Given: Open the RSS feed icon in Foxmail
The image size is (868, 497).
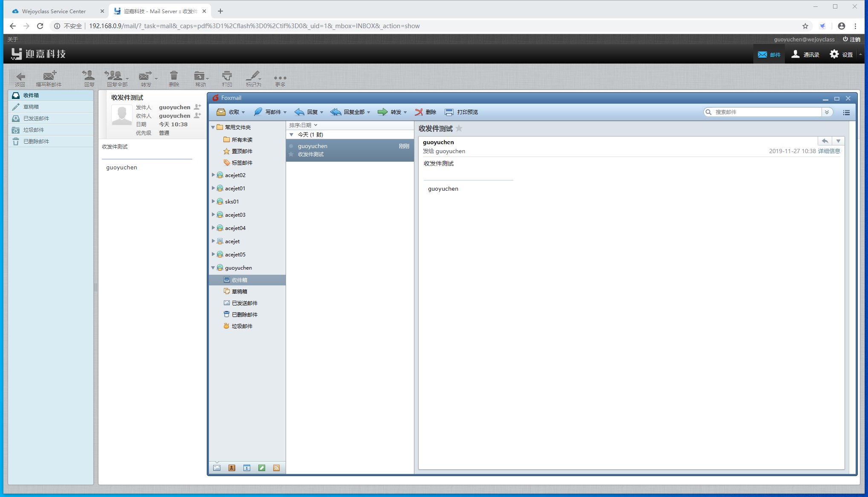Looking at the screenshot, I should pos(276,468).
